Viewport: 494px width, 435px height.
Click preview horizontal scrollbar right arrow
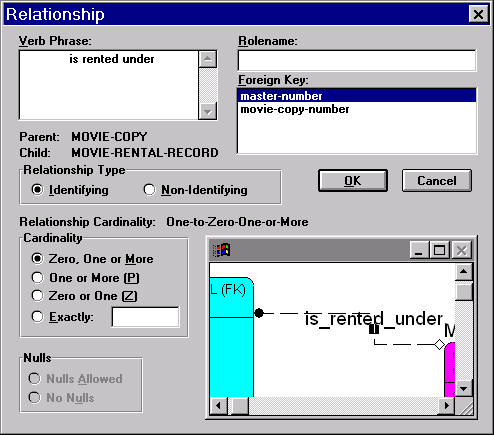pos(447,406)
